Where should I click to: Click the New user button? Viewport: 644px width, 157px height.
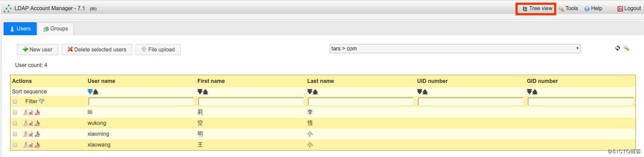38,49
